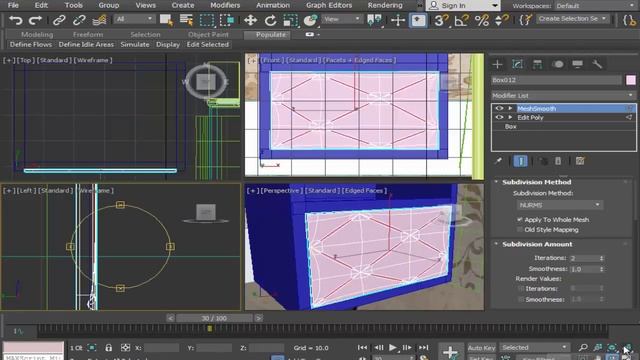The image size is (640, 360).
Task: Switch to the Object Paint ribbon tab
Action: 208,35
